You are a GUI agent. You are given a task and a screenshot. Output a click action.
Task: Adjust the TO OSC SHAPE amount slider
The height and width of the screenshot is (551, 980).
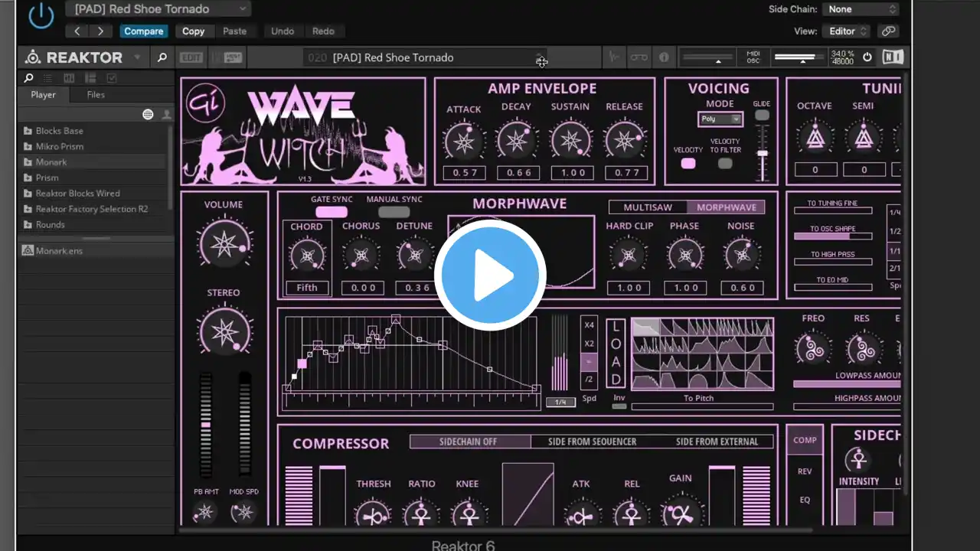pos(833,236)
